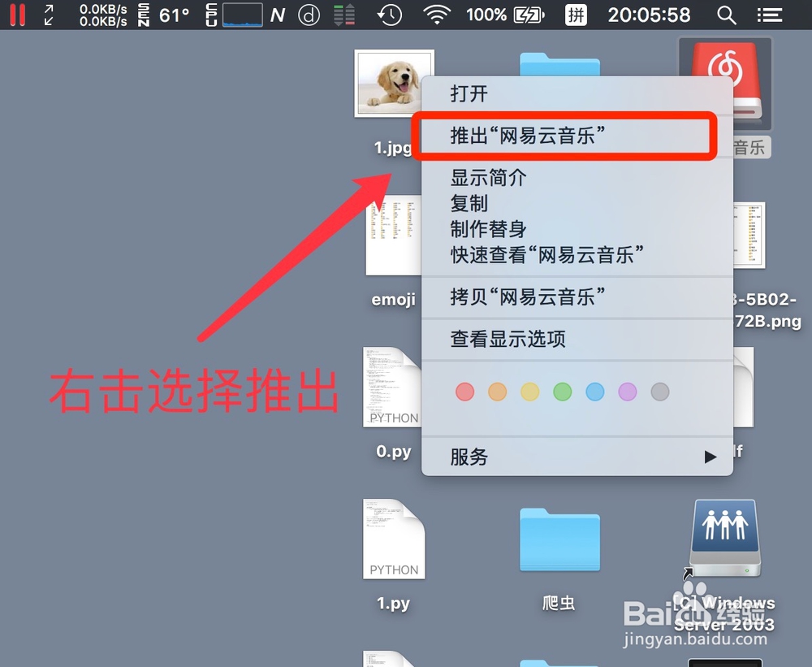Open the CPU usage graph in menu bar
Viewport: 812px width, 667px height.
click(241, 15)
